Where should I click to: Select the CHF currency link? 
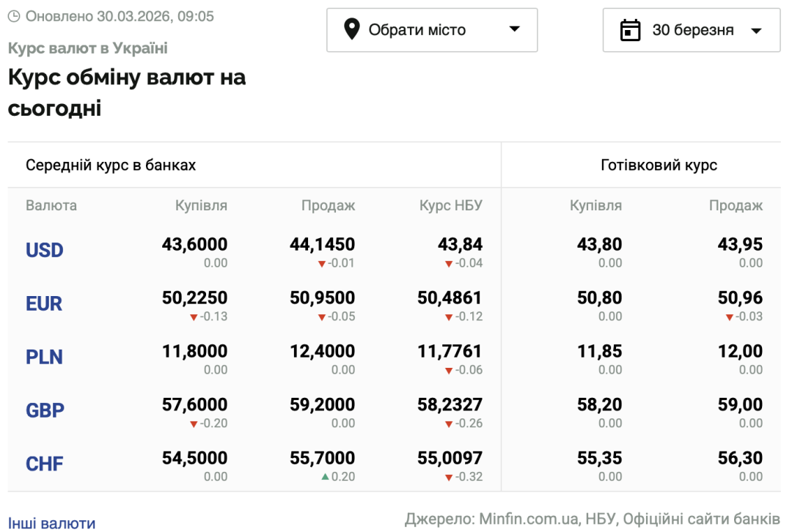pos(45,464)
